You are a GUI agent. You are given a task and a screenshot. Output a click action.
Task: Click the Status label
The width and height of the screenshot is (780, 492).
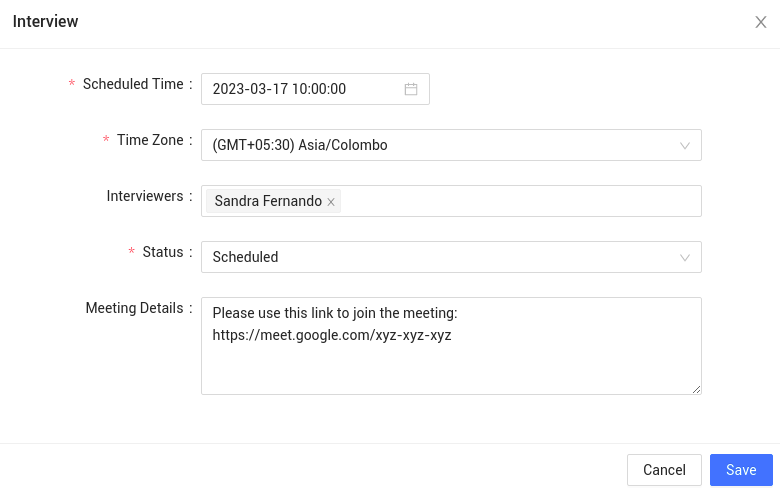163,252
